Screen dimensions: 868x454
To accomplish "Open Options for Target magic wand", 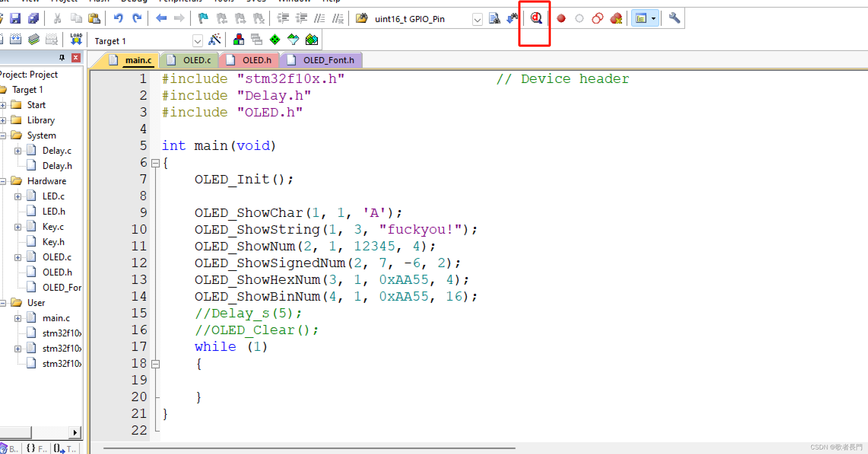I will click(215, 39).
